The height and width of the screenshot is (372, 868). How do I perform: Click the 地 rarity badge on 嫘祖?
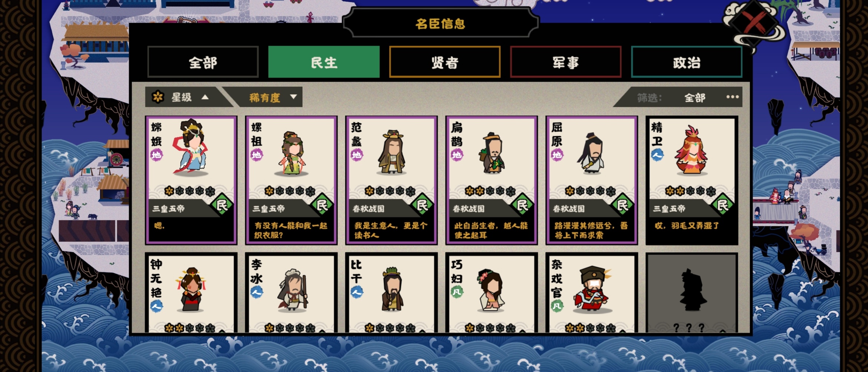pos(257,155)
